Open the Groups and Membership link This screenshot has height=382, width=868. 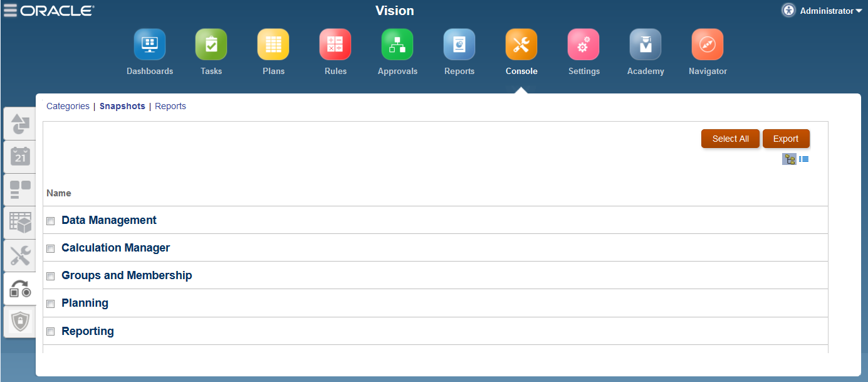(x=127, y=275)
